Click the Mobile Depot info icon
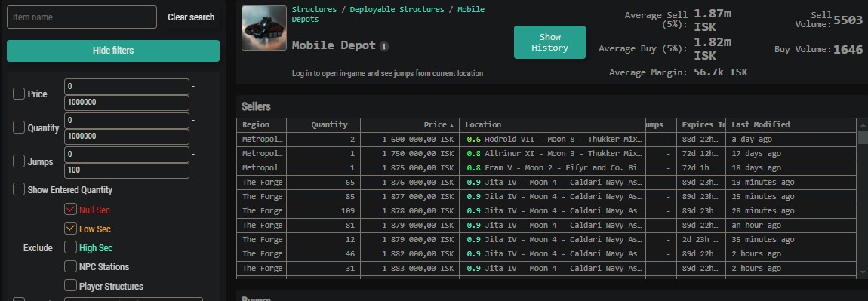 (384, 47)
